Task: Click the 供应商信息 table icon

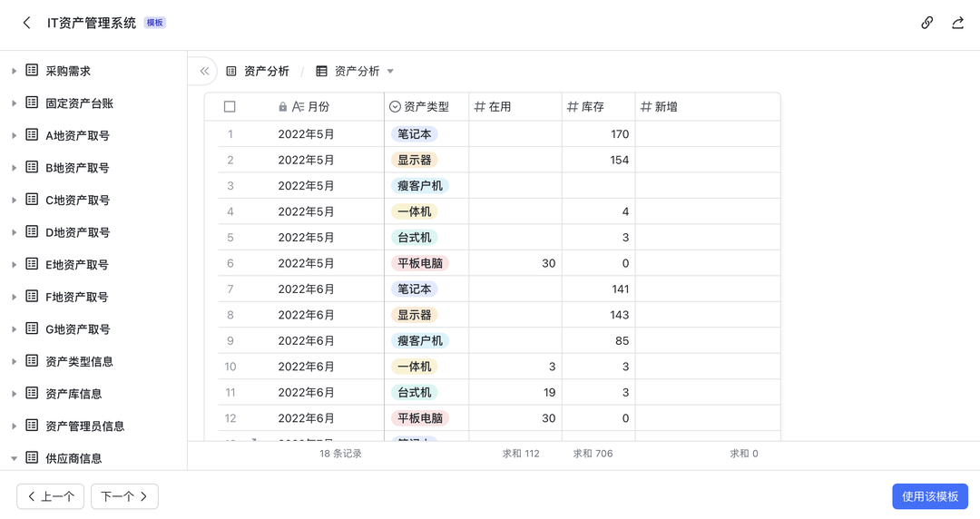Action: (32, 457)
